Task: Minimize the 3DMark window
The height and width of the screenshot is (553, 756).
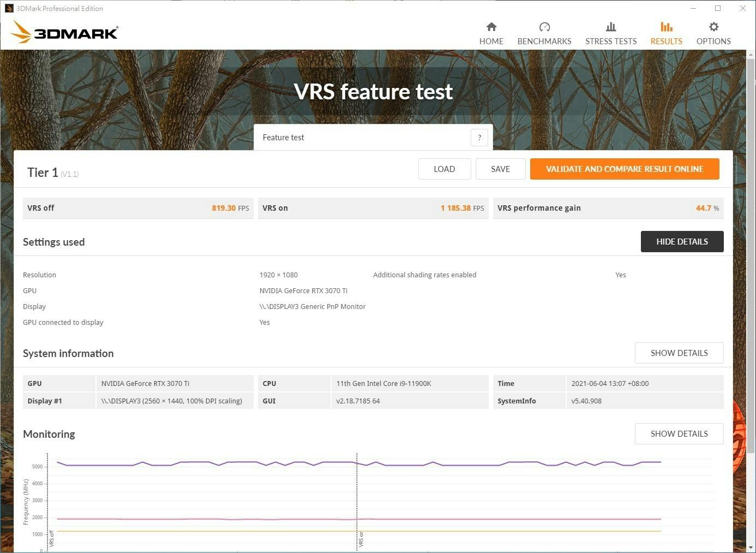Action: click(x=693, y=8)
